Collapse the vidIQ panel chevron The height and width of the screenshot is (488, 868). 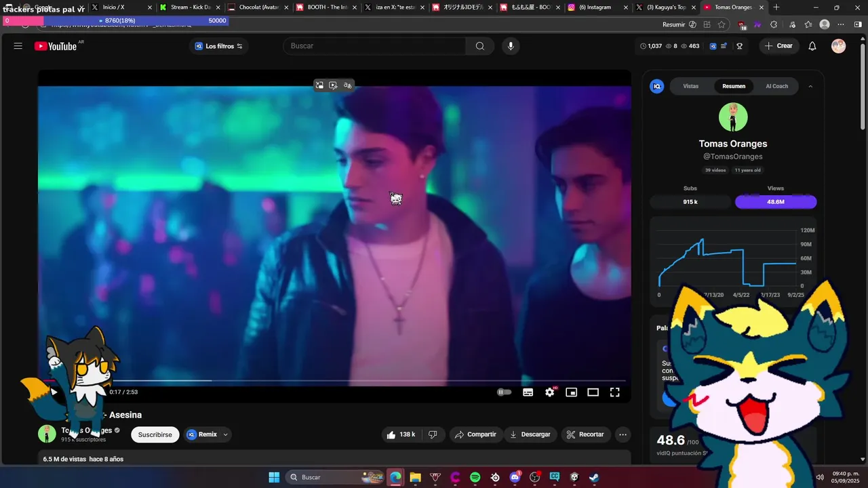[810, 86]
